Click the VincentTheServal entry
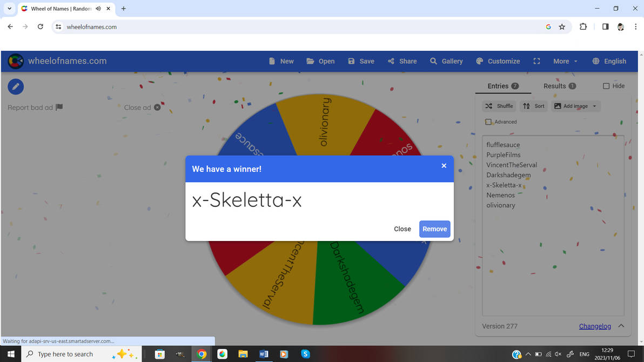 511,165
